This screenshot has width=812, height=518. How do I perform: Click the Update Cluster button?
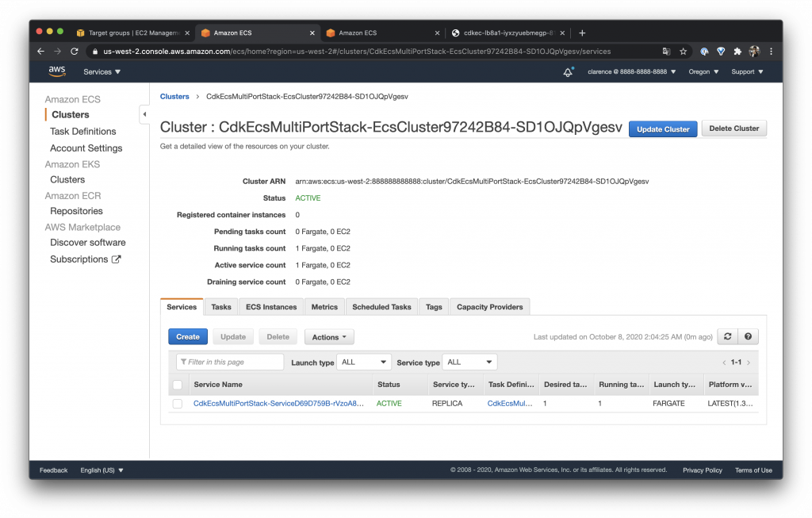[x=663, y=129]
